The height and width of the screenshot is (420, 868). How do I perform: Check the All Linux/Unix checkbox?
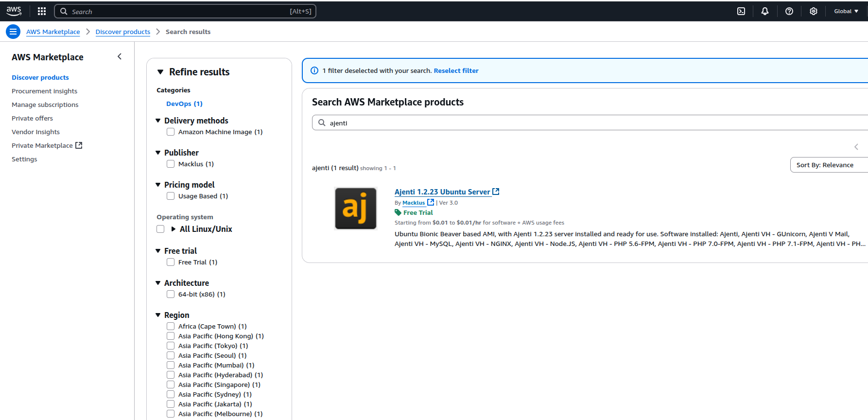coord(160,229)
